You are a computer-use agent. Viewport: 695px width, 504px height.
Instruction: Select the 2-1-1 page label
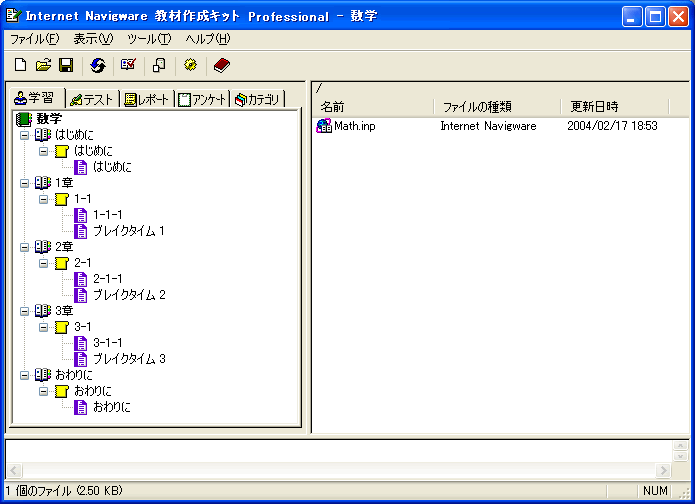click(x=108, y=279)
